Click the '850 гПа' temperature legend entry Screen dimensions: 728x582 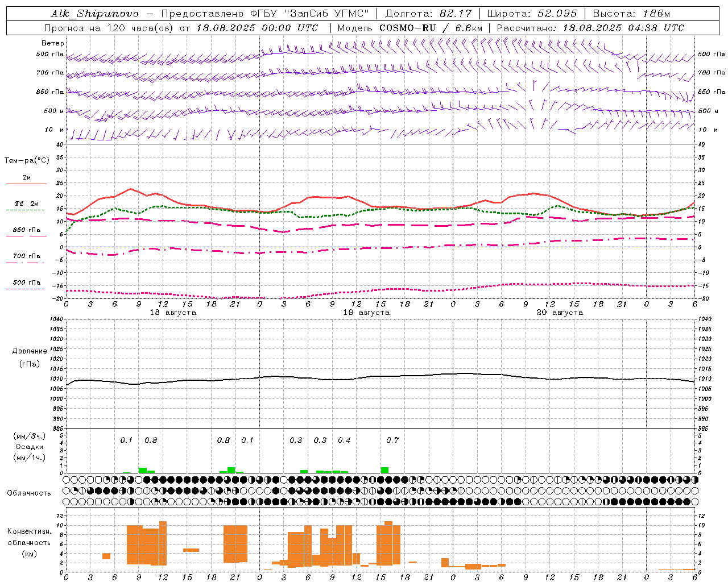(26, 230)
